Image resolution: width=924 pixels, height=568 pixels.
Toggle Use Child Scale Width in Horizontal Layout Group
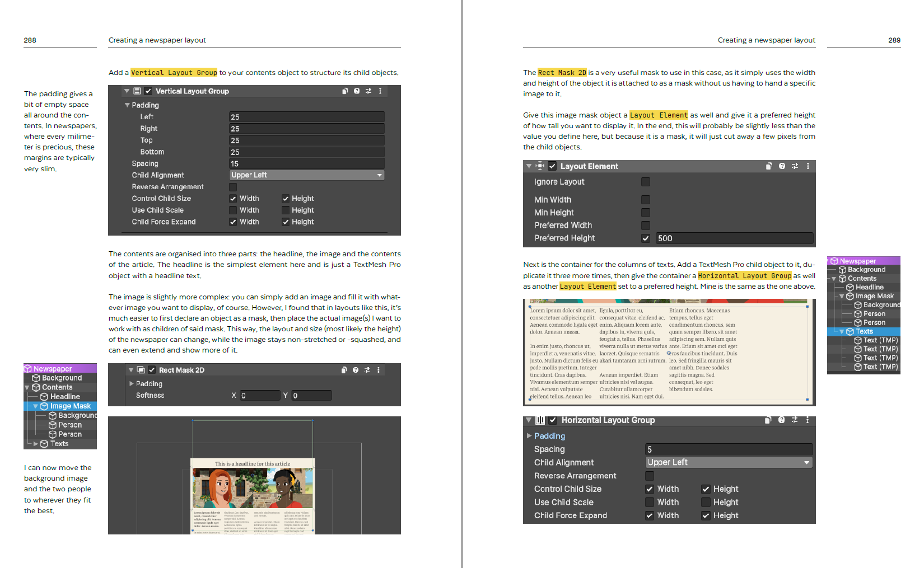pos(650,503)
